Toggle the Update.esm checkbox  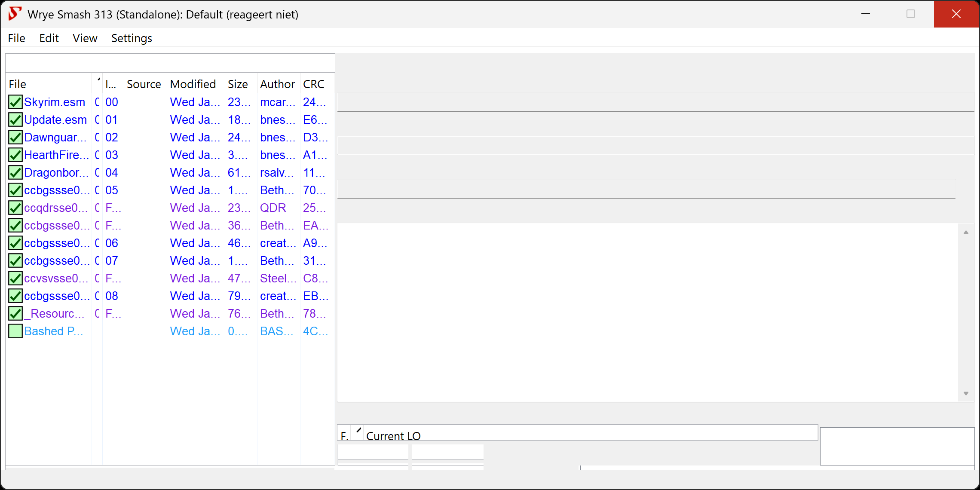[15, 120]
